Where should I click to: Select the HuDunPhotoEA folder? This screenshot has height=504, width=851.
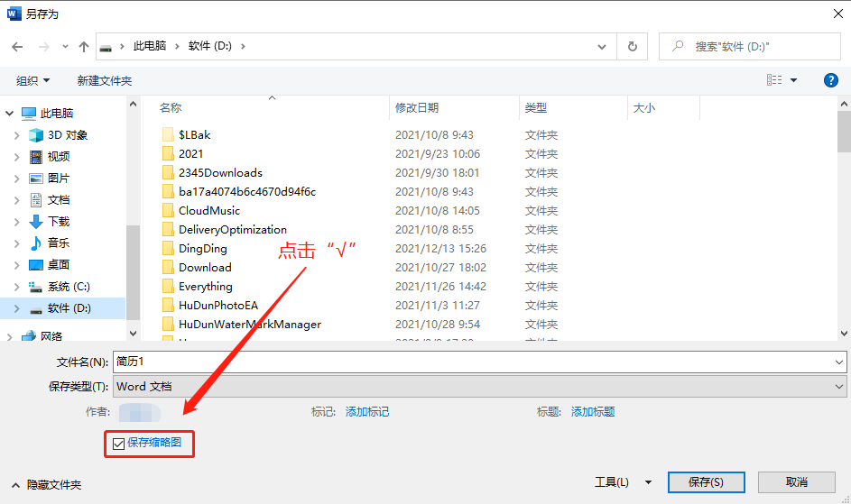point(218,306)
